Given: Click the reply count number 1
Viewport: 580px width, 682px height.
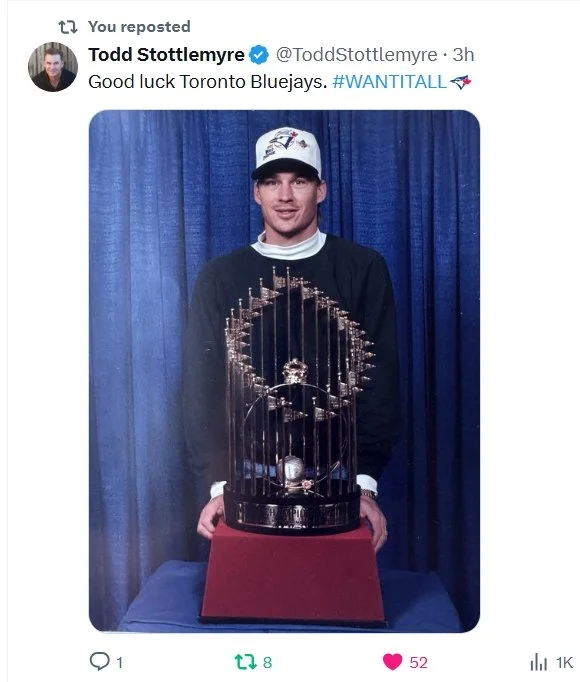Looking at the screenshot, I should pyautogui.click(x=120, y=663).
